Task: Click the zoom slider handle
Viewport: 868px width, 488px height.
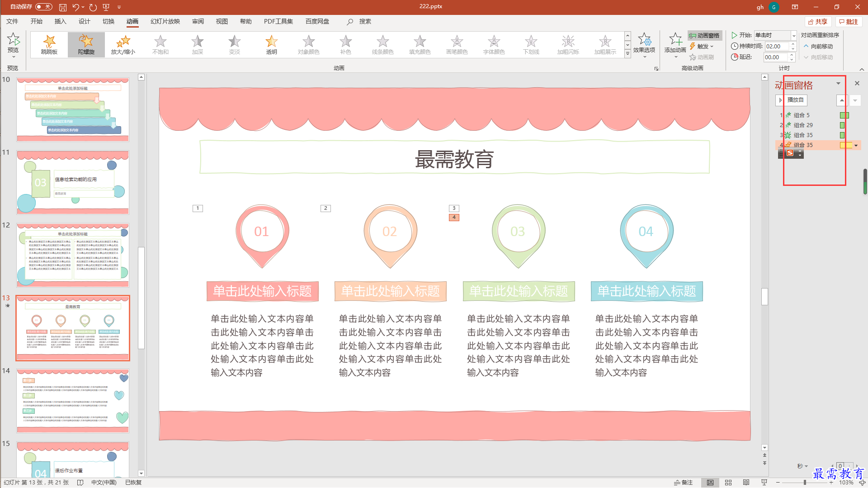Action: pyautogui.click(x=805, y=483)
